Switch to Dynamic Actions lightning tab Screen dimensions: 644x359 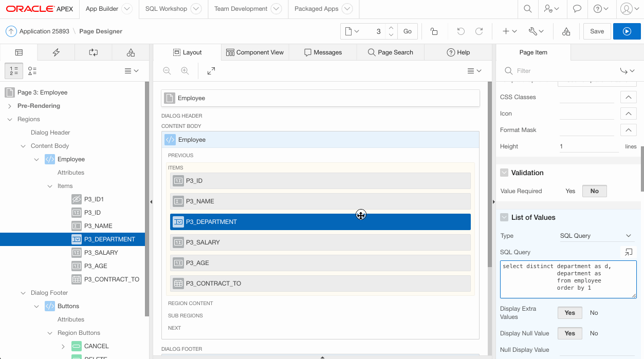(x=56, y=52)
